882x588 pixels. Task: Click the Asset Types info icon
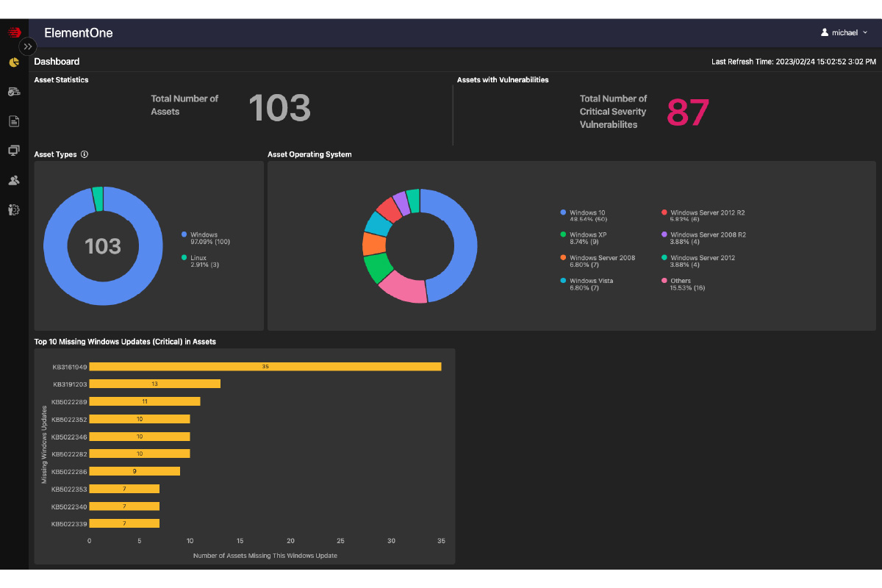pyautogui.click(x=85, y=154)
